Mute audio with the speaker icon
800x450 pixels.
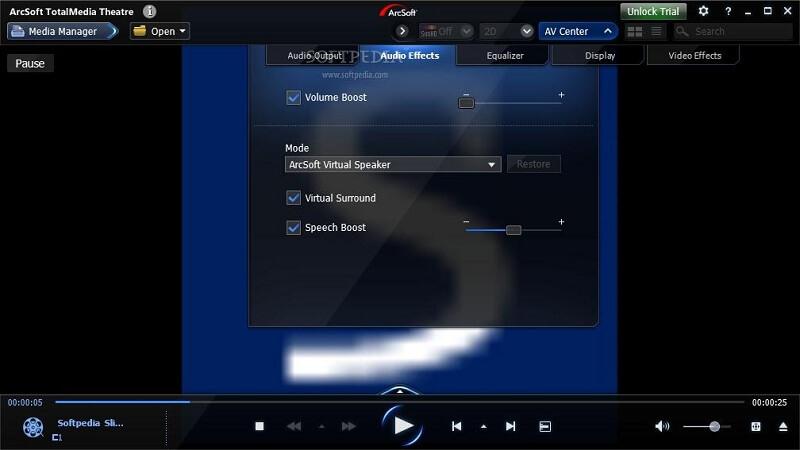[662, 426]
